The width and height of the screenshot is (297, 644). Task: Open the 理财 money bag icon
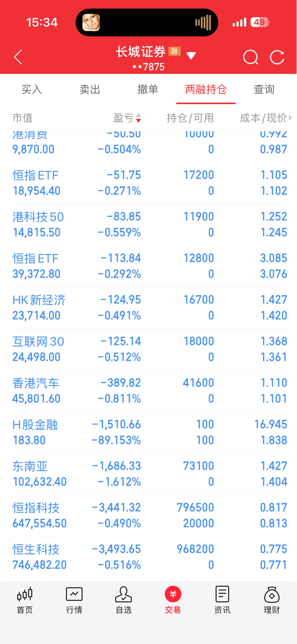[x=272, y=594]
